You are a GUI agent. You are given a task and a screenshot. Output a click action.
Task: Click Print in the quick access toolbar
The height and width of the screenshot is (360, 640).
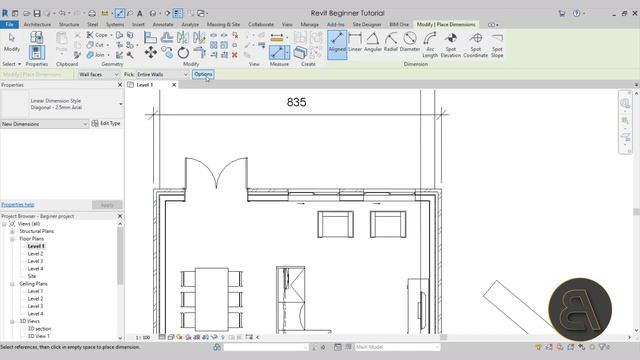coord(92,13)
